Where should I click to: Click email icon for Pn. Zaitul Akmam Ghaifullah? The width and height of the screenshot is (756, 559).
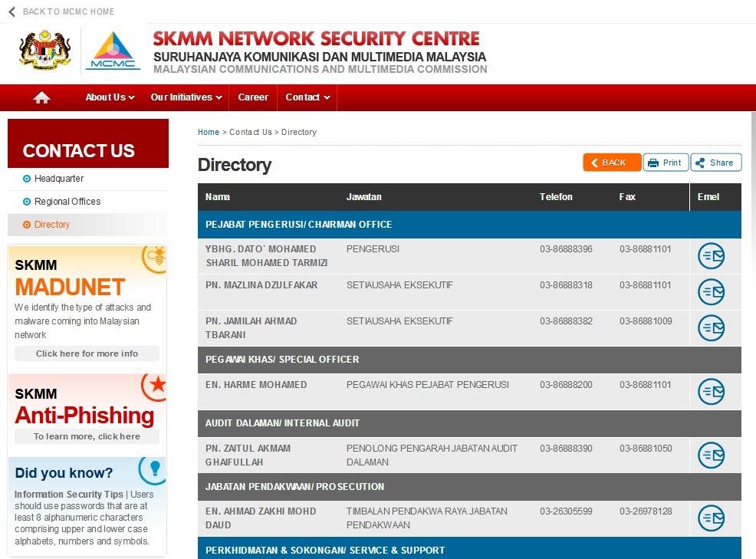click(x=712, y=455)
